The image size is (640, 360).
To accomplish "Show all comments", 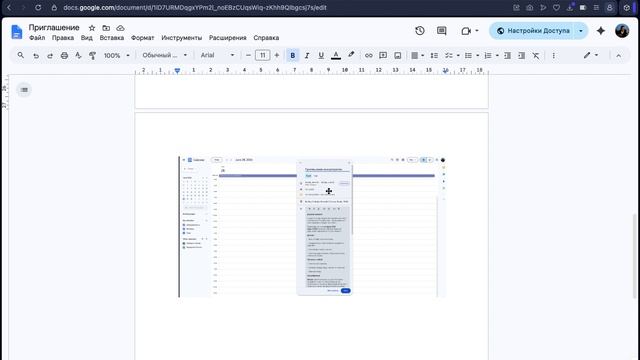I will tap(442, 31).
